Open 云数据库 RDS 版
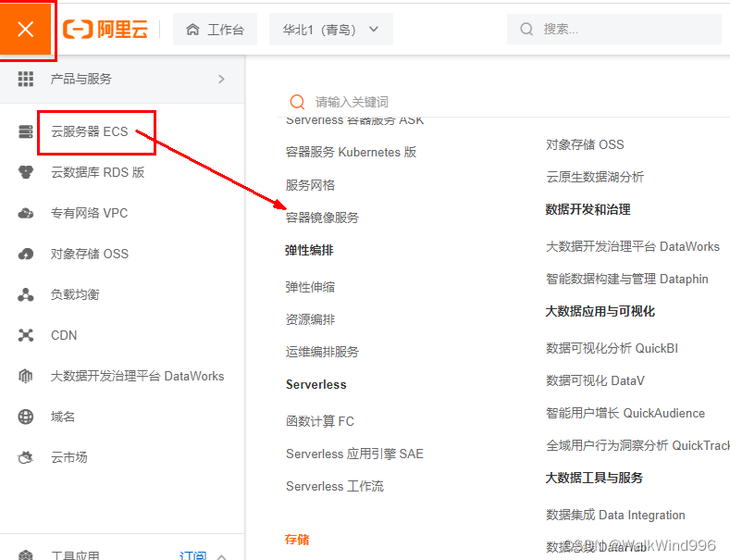Image resolution: width=730 pixels, height=560 pixels. [x=98, y=172]
